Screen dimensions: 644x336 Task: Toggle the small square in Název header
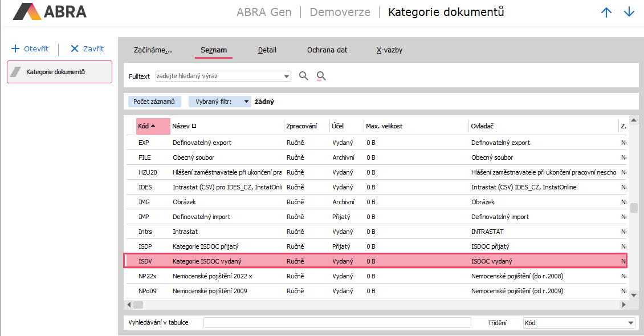click(x=194, y=126)
